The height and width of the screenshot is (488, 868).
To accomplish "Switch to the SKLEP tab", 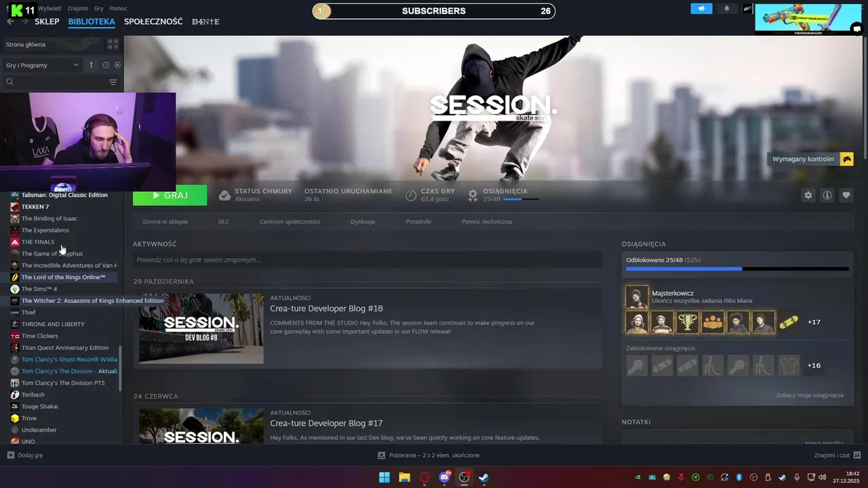I will tap(47, 22).
